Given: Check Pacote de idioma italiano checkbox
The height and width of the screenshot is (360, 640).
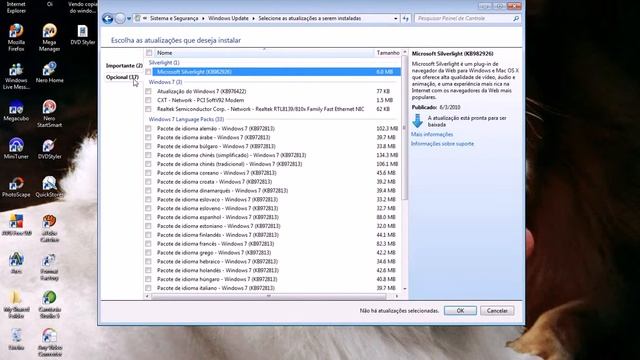Looking at the screenshot, I should [x=148, y=288].
